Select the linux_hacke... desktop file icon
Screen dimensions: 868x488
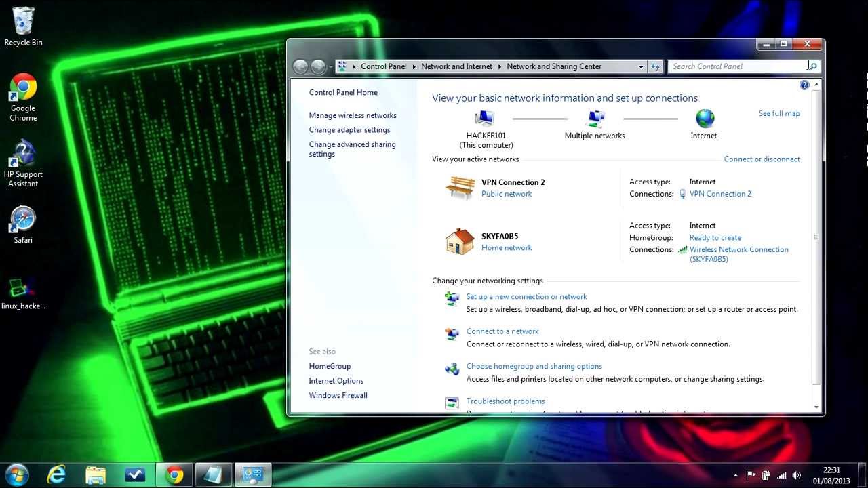pos(23,293)
